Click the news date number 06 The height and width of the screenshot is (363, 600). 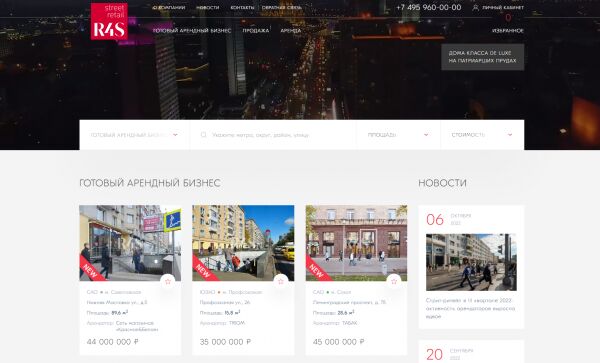tap(435, 220)
